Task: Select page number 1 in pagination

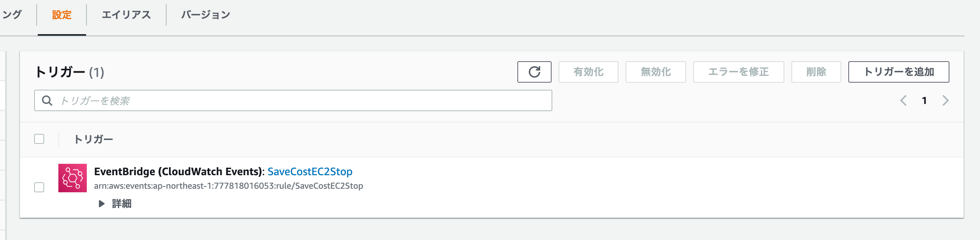Action: click(x=924, y=100)
